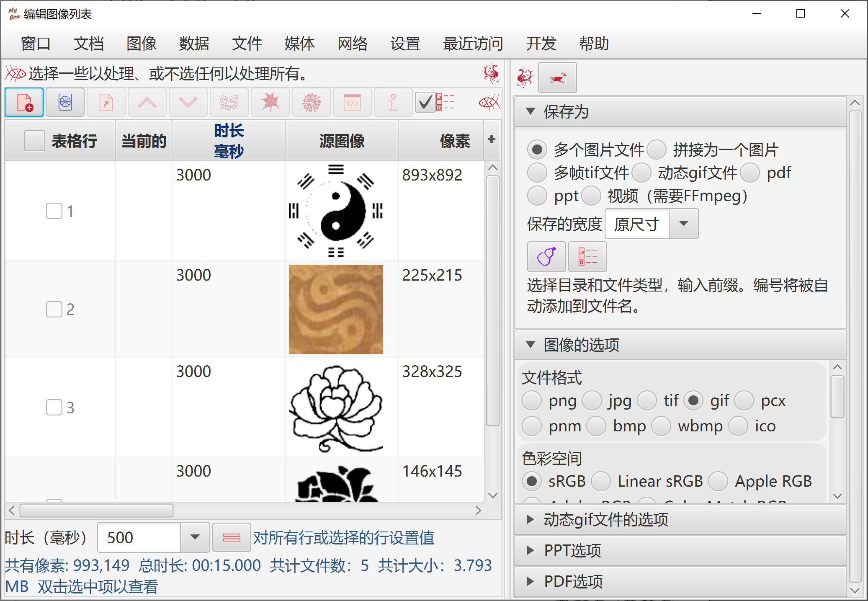Viewport: 868px width, 601px height.
Task: Click the red fish icon beside the tip text
Action: click(15, 74)
